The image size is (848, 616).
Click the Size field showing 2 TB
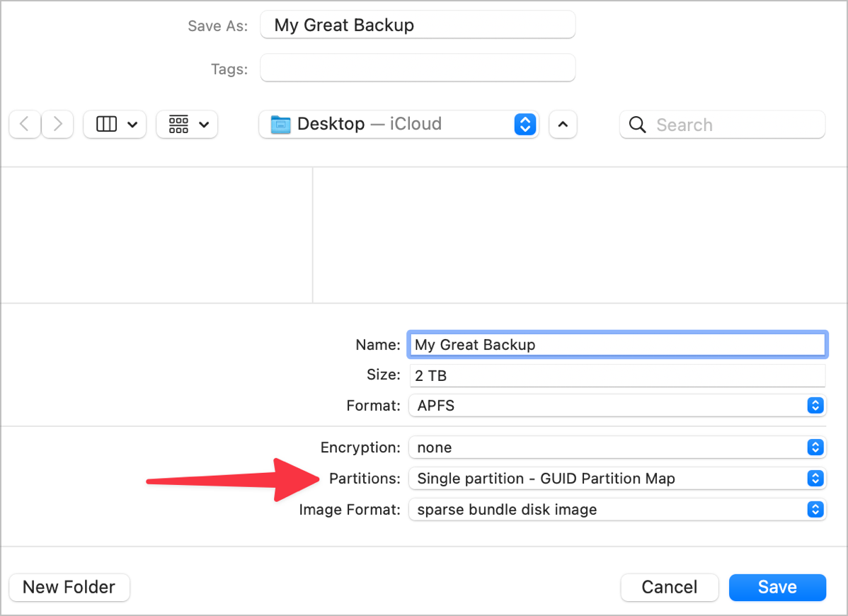(x=617, y=376)
